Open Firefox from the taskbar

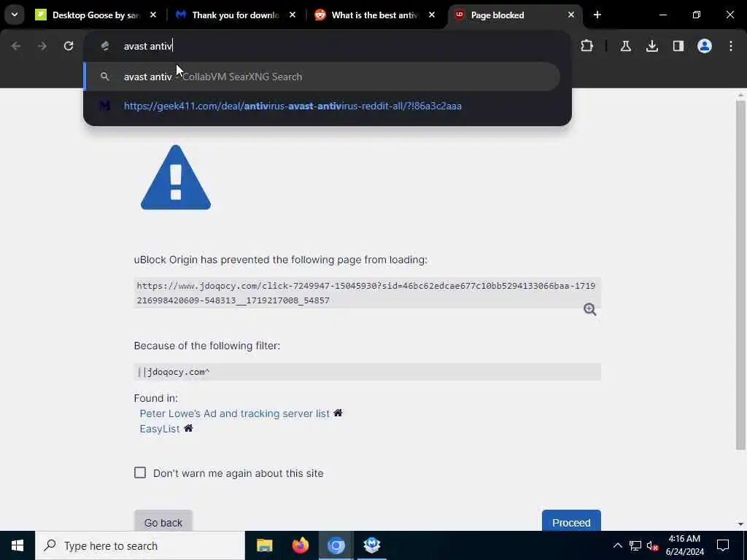[x=300, y=545]
